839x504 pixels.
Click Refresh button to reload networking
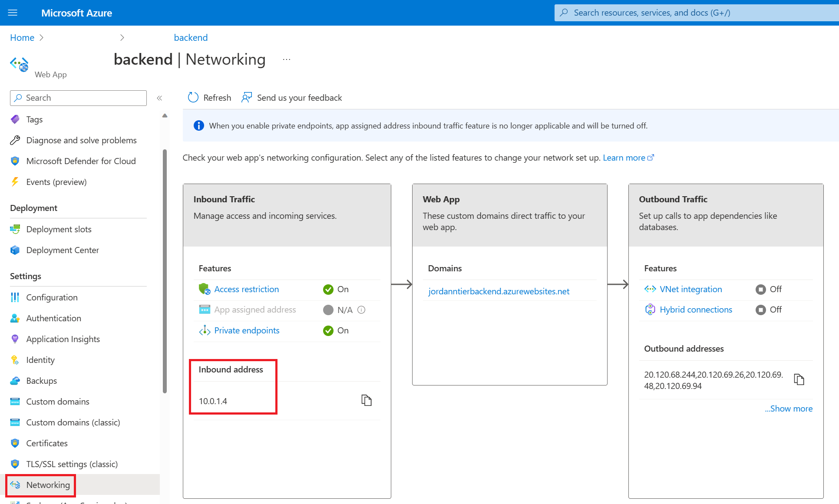coord(209,97)
